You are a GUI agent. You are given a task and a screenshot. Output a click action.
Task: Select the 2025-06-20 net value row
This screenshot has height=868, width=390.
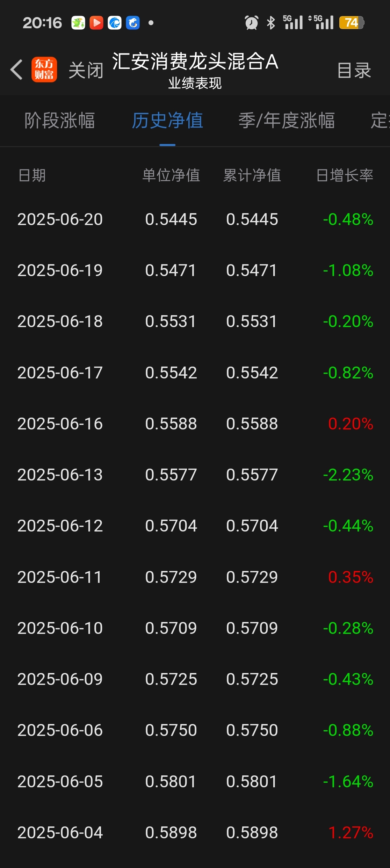pos(195,219)
